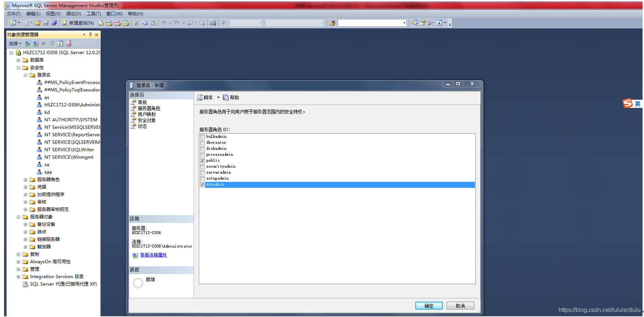Click the refresh icon in Object Explorer
Viewport: 644px width, 317px height.
coord(60,43)
